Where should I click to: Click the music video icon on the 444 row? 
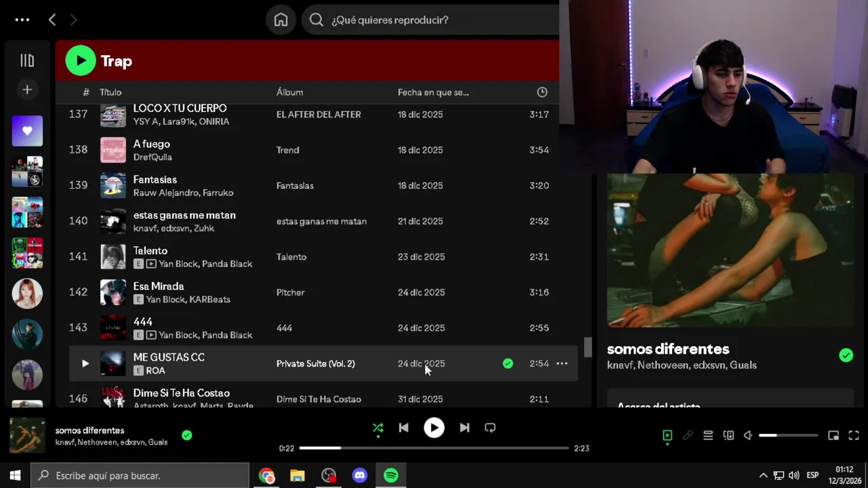(151, 335)
